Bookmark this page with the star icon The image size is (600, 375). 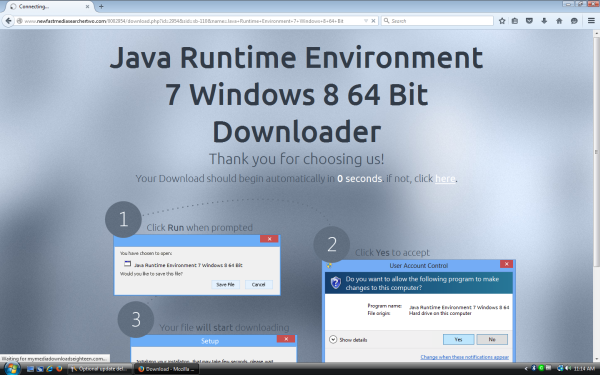tap(502, 21)
